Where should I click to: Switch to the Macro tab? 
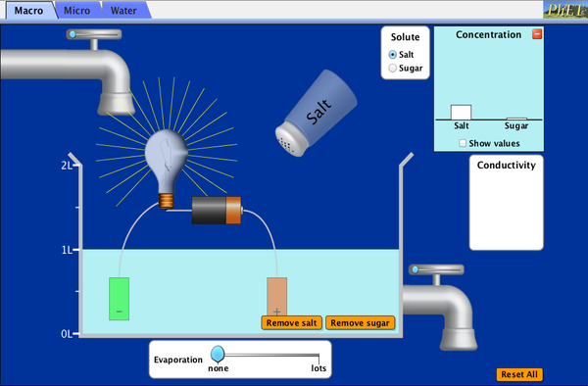pos(28,11)
